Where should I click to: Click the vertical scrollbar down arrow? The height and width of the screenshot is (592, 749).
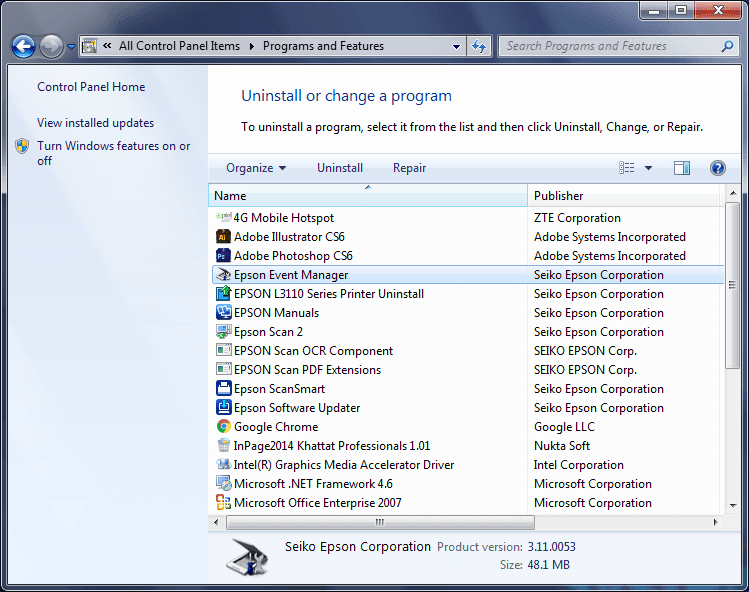click(733, 506)
